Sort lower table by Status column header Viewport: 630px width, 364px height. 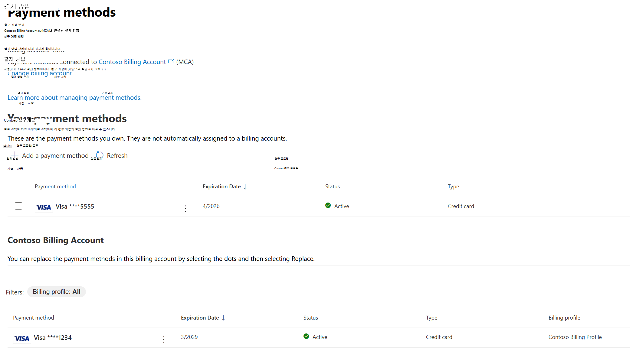point(311,318)
